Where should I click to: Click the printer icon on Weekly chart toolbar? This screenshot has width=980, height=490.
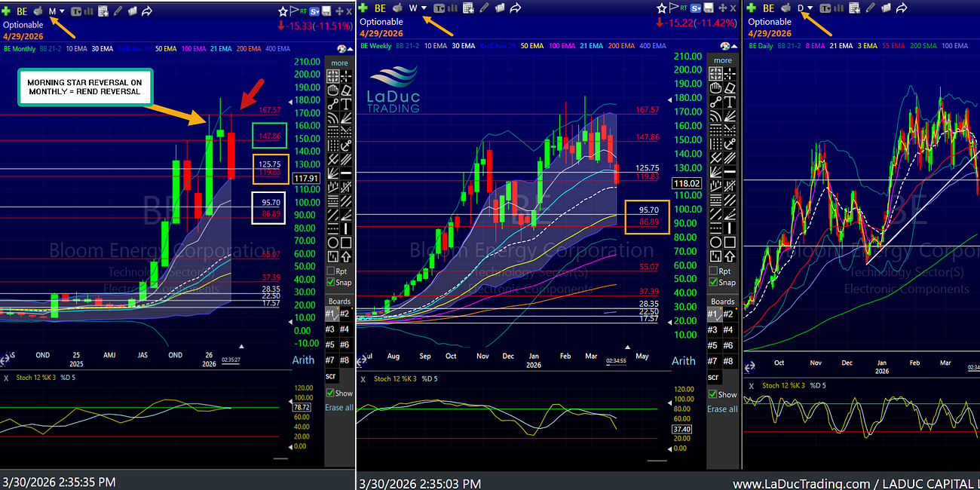398,8
